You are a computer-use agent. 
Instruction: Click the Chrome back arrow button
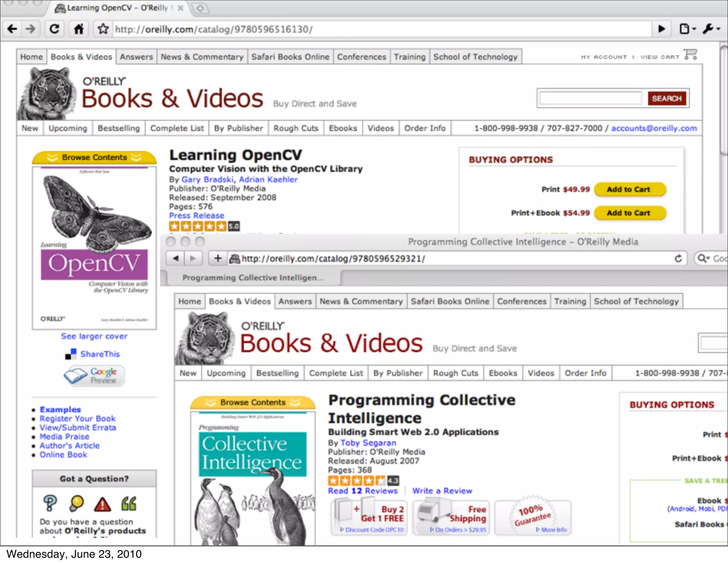12,29
